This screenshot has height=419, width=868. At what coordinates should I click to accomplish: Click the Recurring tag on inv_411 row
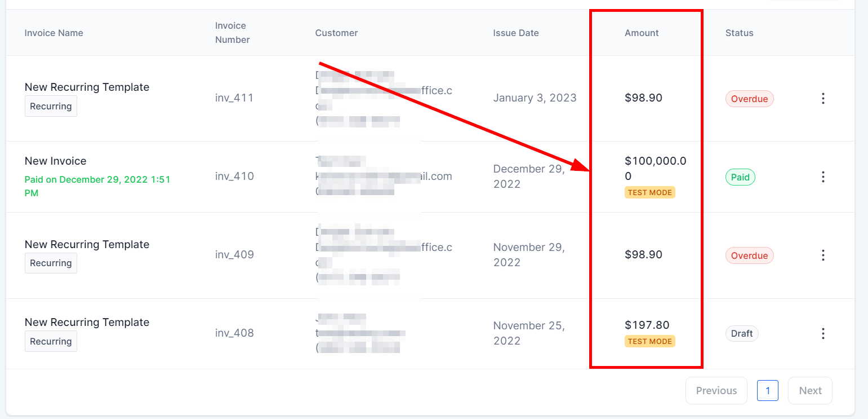click(x=51, y=107)
